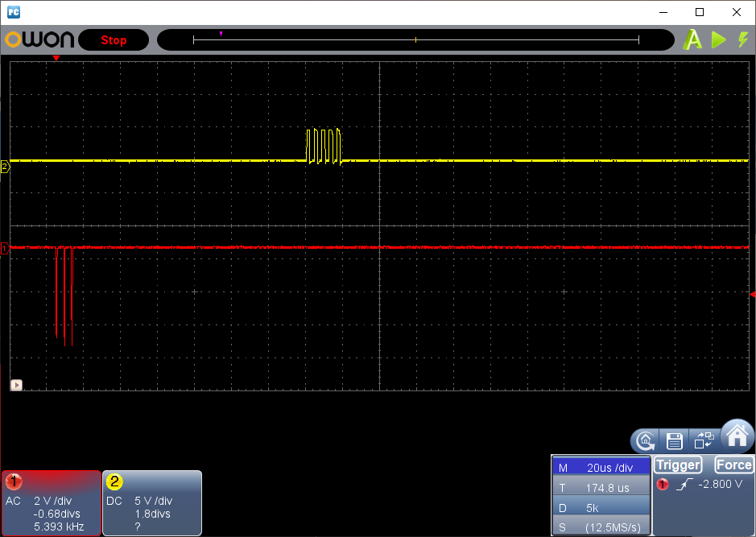Click the window swap/switch icon

coord(704,440)
